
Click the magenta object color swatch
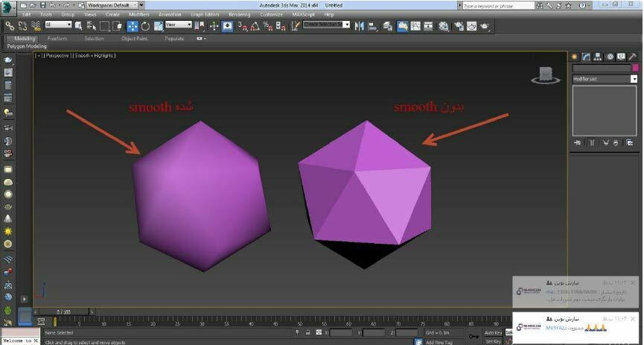coord(634,68)
